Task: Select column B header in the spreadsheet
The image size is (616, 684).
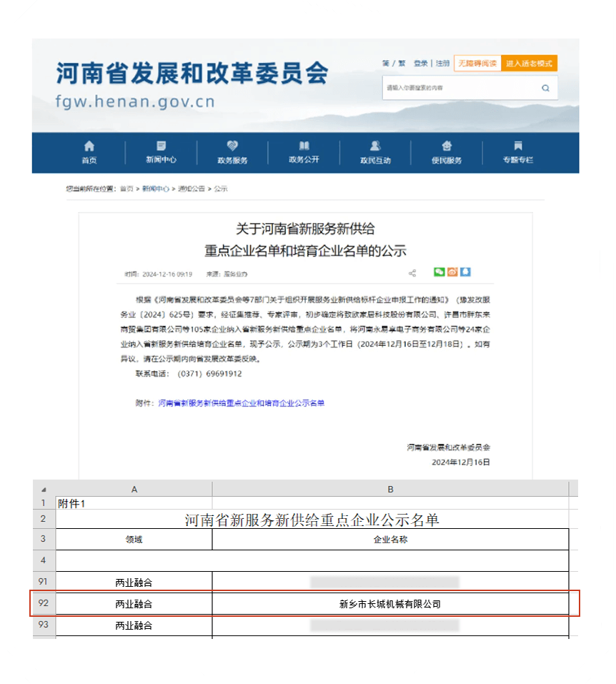Action: click(x=390, y=490)
